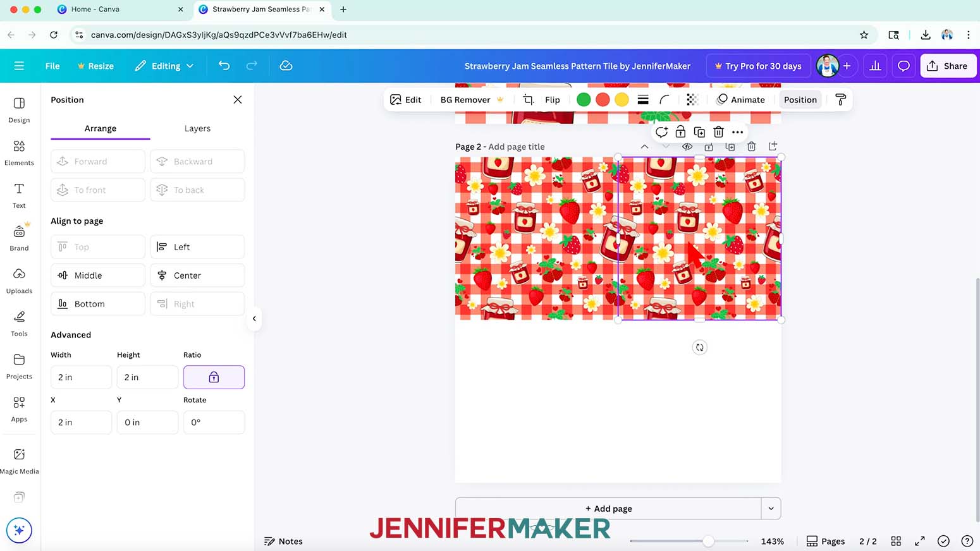Click the copy style paint roller
Viewport: 980px width, 551px height.
840,100
